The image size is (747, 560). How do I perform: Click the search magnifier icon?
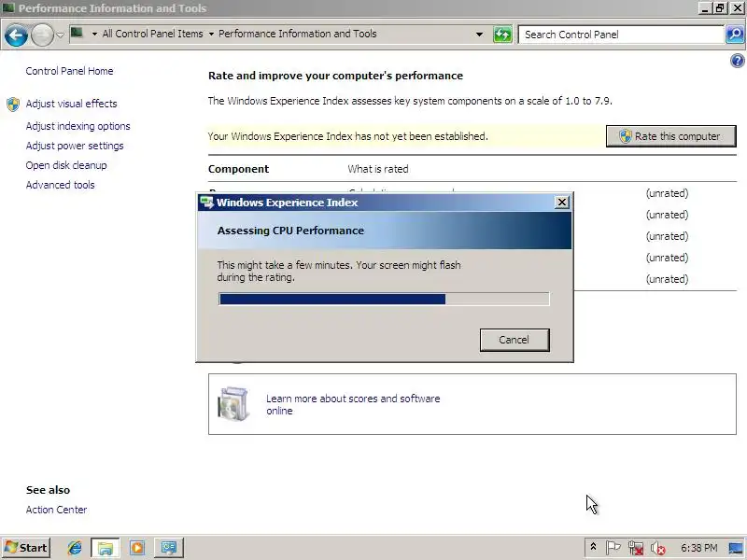click(735, 35)
